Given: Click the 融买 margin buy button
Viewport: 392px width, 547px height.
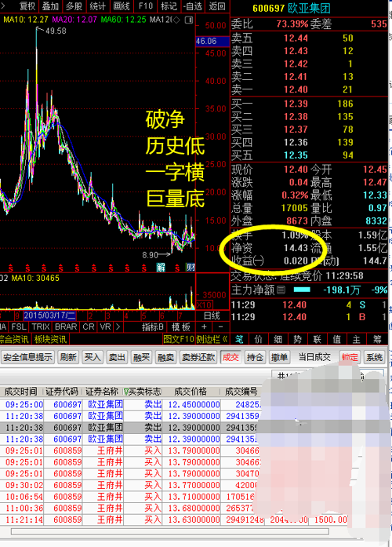Looking at the screenshot, I should pyautogui.click(x=141, y=357).
